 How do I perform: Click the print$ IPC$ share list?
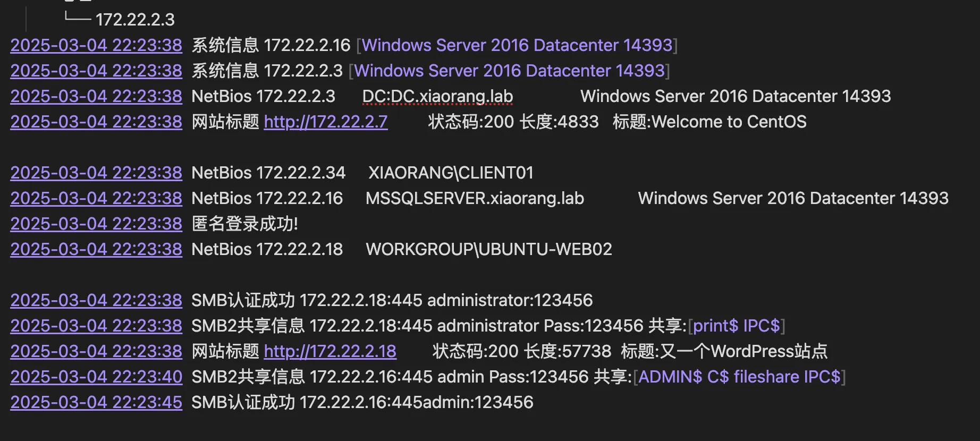pos(737,326)
